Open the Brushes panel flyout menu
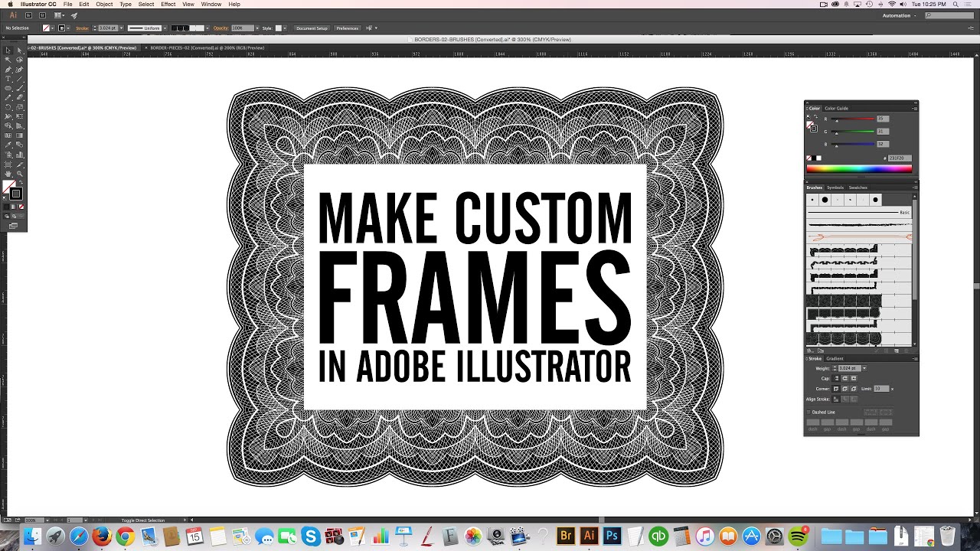The image size is (980, 551). [914, 187]
